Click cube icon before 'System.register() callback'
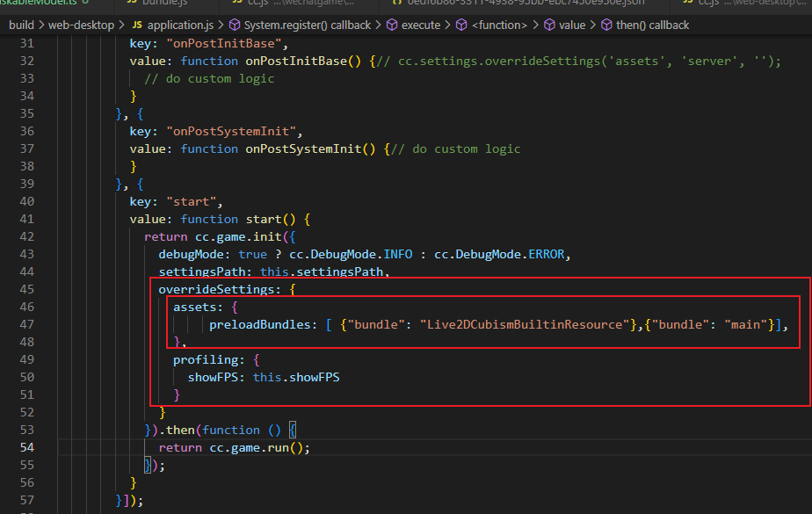812x514 pixels. [235, 25]
